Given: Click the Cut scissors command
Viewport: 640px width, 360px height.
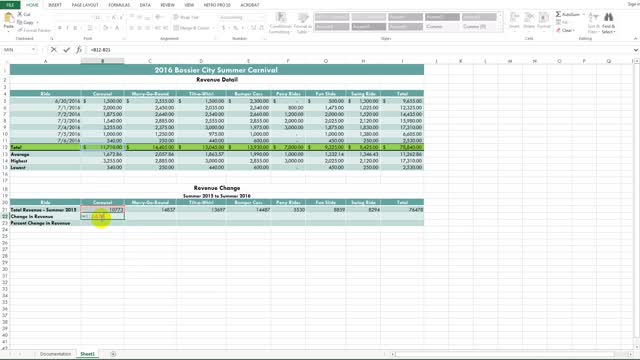Looking at the screenshot, I should point(24,14).
